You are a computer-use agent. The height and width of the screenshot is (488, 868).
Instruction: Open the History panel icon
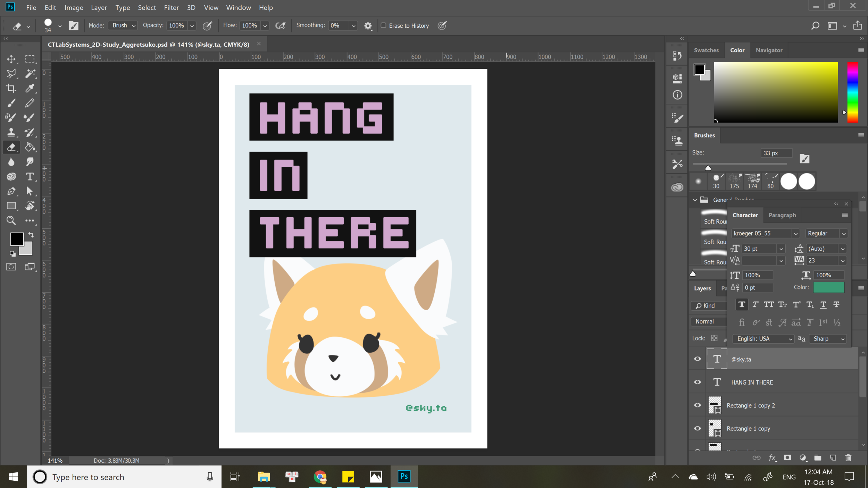[x=677, y=56]
